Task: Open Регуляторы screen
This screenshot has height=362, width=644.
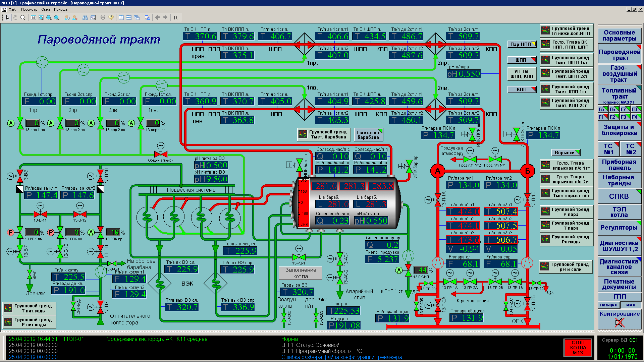Action: pyautogui.click(x=619, y=228)
